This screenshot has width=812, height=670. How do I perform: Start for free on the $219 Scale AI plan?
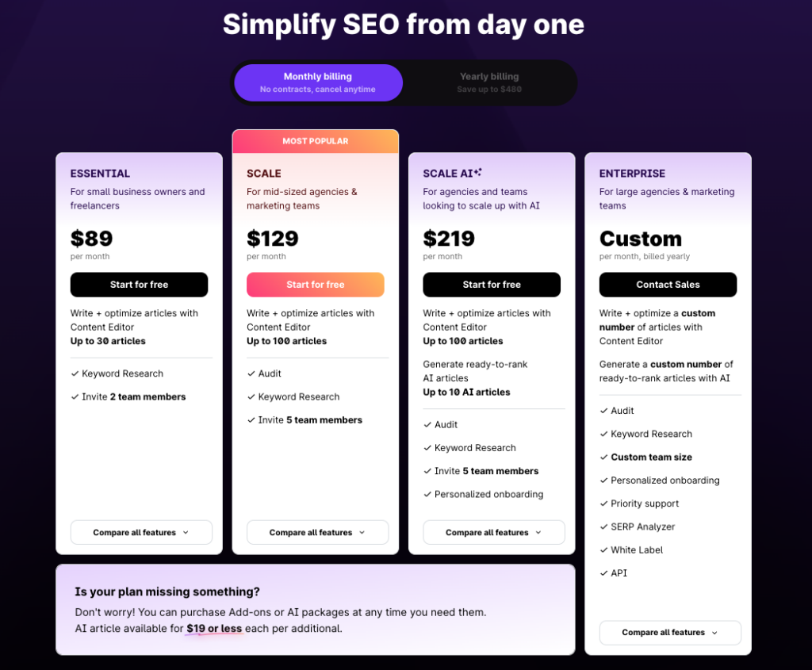(492, 285)
